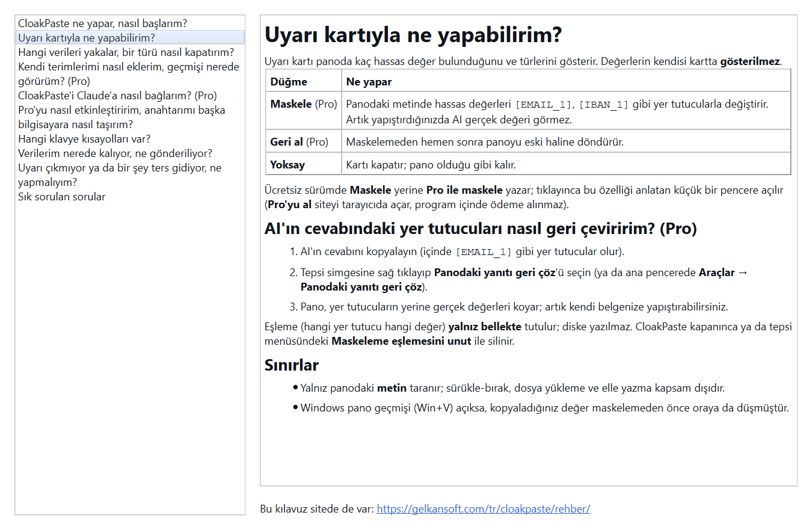Viewport: 812px width, 530px height.
Task: Click the 'Sınırlar' heading
Action: click(x=292, y=365)
